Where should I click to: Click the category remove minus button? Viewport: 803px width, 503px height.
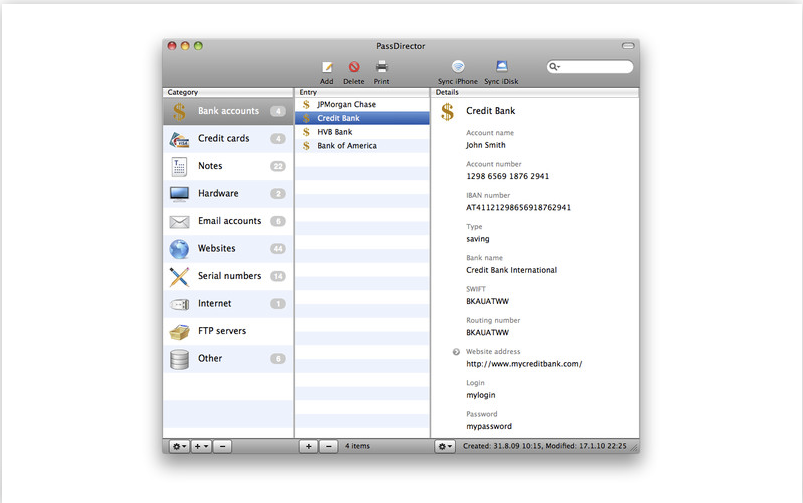[222, 446]
